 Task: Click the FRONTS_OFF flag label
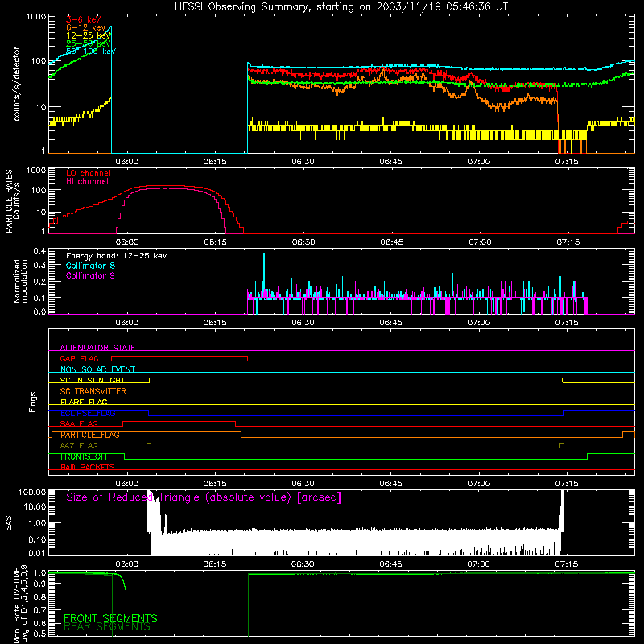85,456
